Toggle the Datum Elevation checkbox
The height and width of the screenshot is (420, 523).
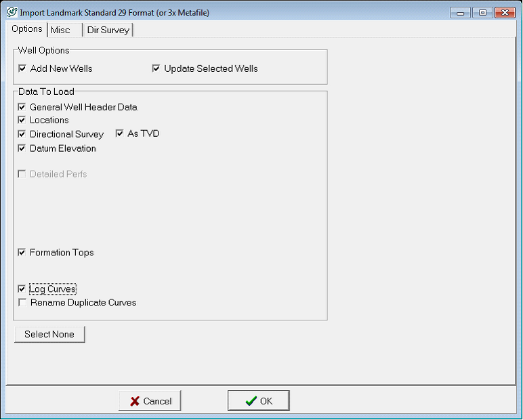pos(22,148)
